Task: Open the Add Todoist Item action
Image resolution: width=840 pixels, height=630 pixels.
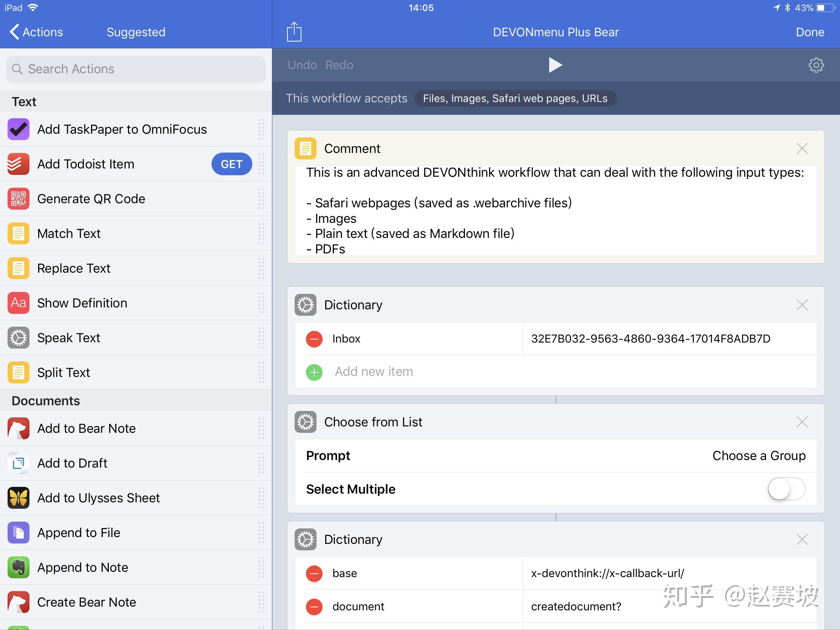Action: pos(86,164)
